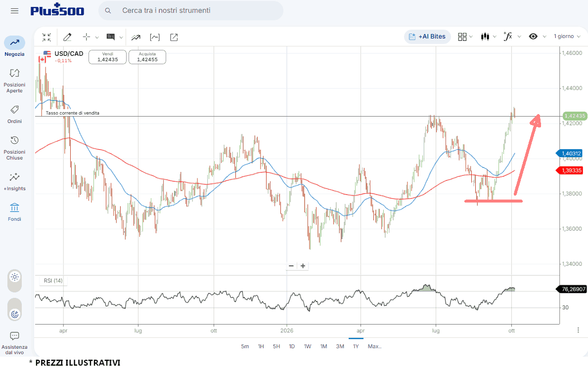Open the +AI Bites feature
The height and width of the screenshot is (368, 588).
tap(427, 37)
